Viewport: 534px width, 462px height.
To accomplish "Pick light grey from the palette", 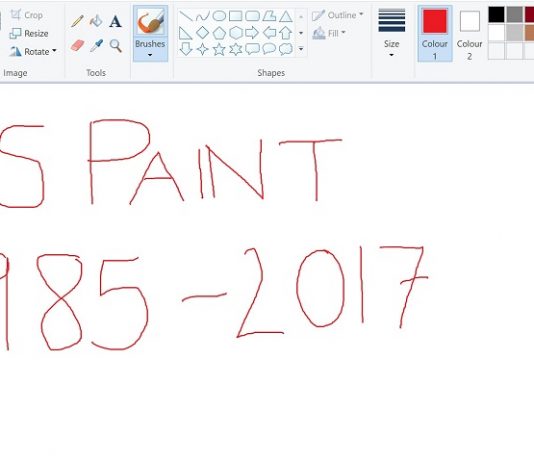I will point(515,32).
